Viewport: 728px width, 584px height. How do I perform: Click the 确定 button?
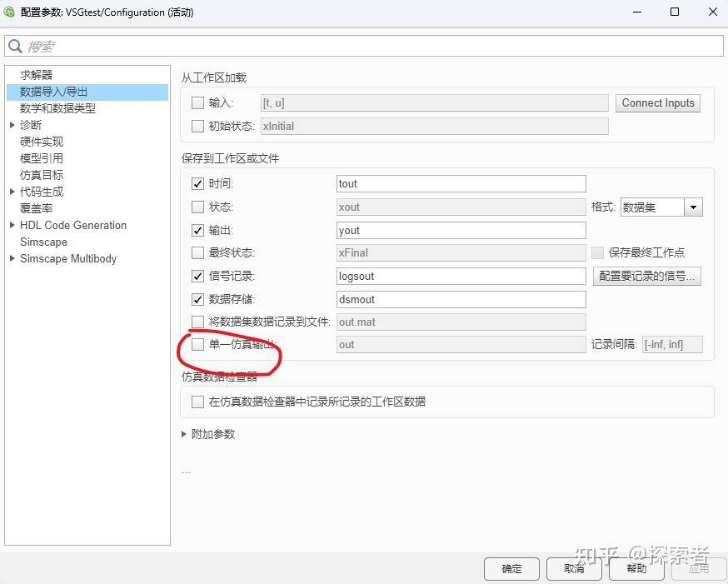(x=511, y=569)
